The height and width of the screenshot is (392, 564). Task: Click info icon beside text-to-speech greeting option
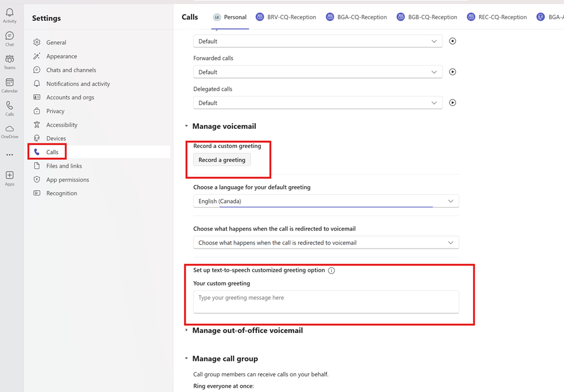[x=331, y=271]
